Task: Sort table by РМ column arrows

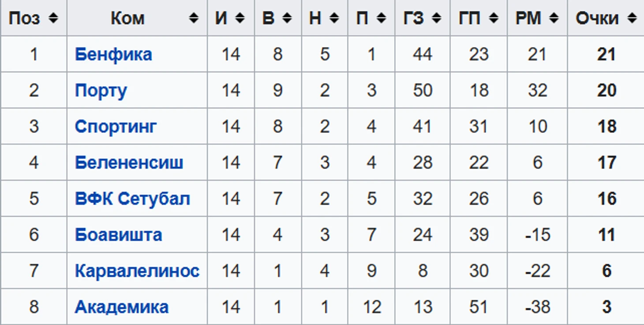Action: click(554, 19)
